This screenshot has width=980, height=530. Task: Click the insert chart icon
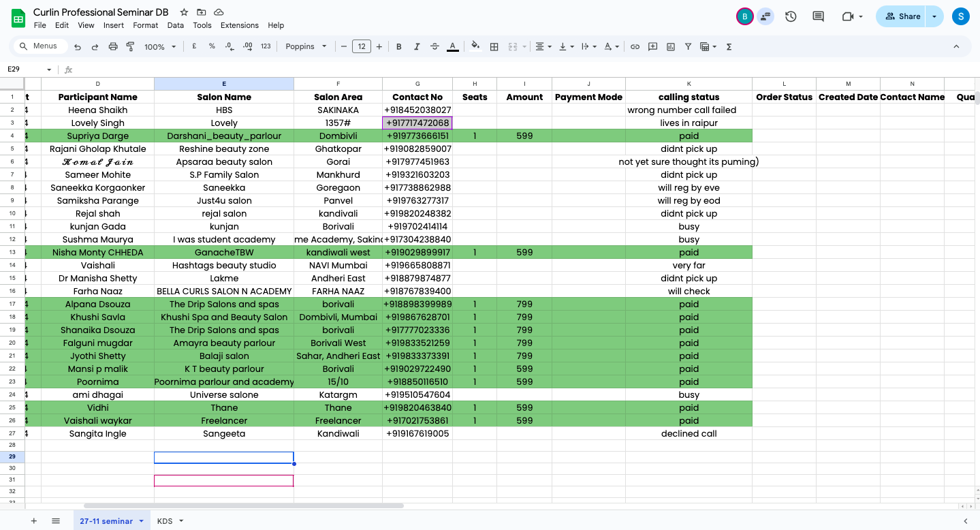(x=671, y=47)
